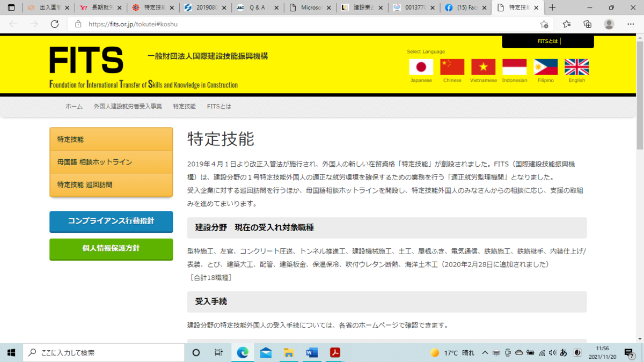Open Windows Start menu
The height and width of the screenshot is (362, 644).
(x=11, y=352)
